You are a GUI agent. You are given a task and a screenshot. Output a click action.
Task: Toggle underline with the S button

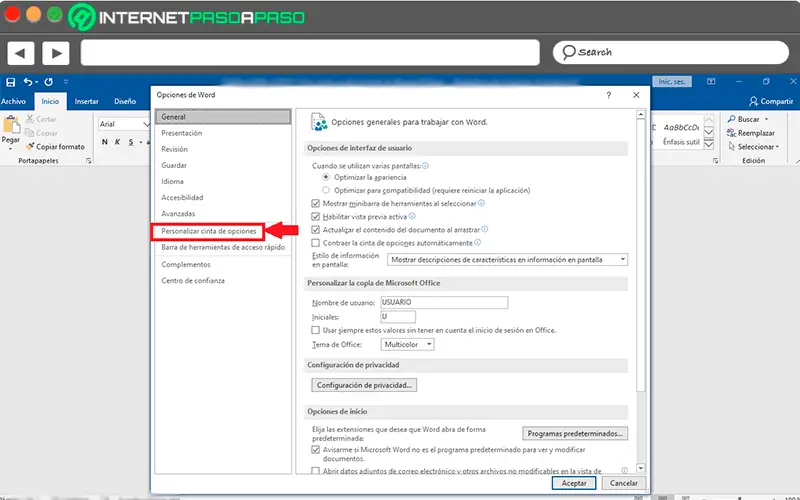(x=131, y=142)
